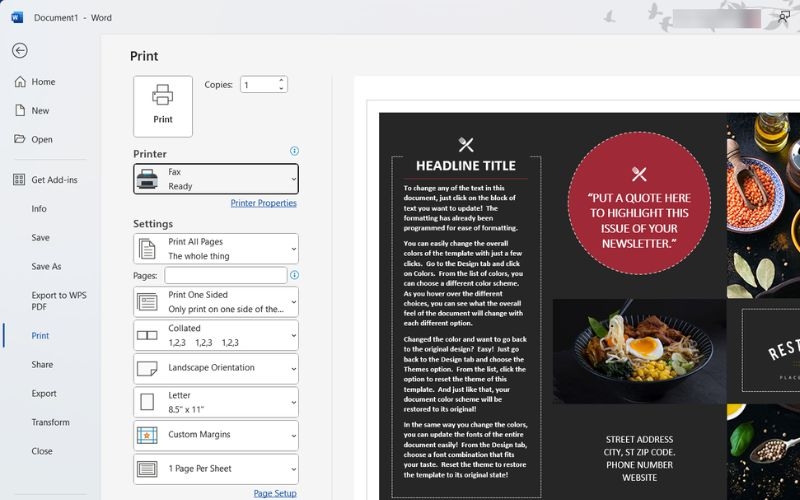This screenshot has width=800, height=500.
Task: Expand the Print One Sided dropdown
Action: point(216,302)
